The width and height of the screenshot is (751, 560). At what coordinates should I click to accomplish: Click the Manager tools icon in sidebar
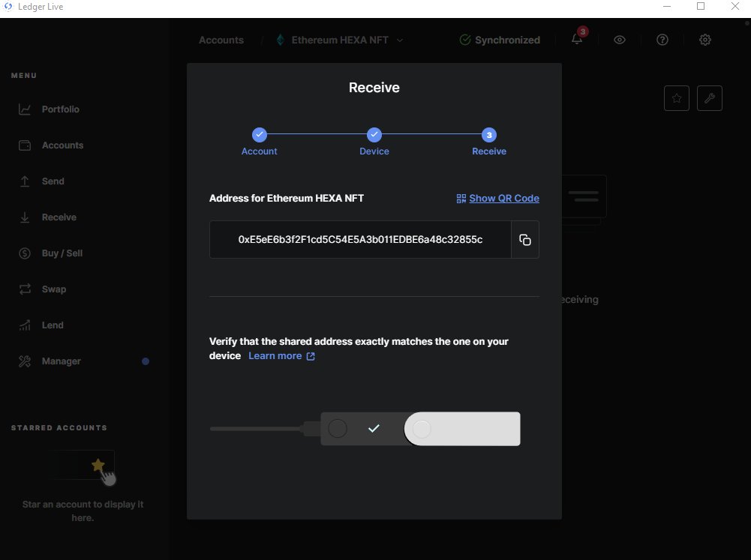coord(25,361)
